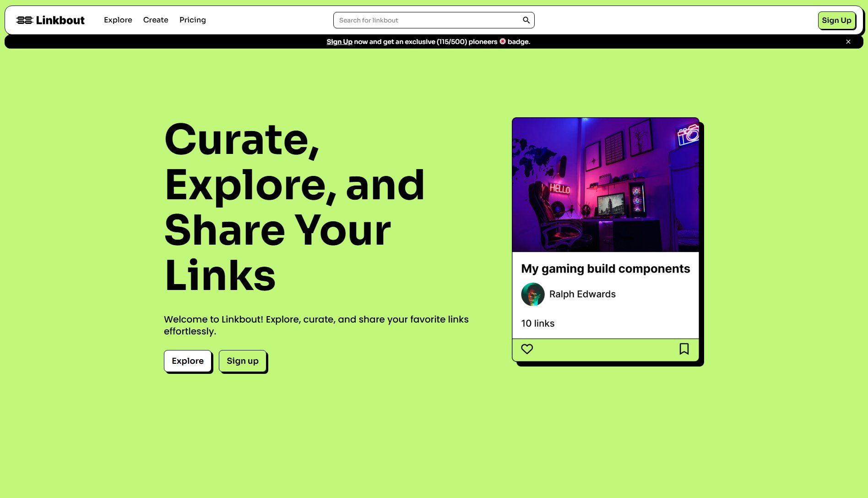Image resolution: width=868 pixels, height=498 pixels.
Task: Click the chain-link glyph next to Linkbout wordmark
Action: tap(25, 20)
